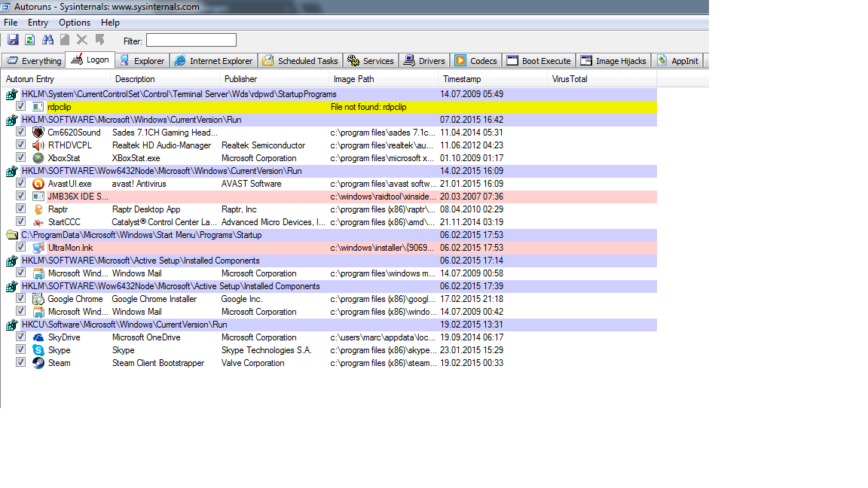The width and height of the screenshot is (868, 488).
Task: Select 'Google Chrome Installer' description
Action: (154, 299)
